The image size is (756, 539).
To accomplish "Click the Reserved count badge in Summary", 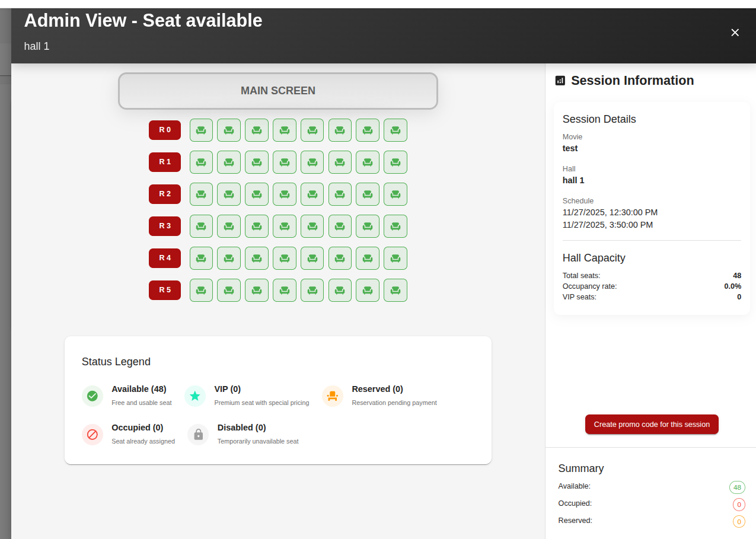I will [x=739, y=522].
